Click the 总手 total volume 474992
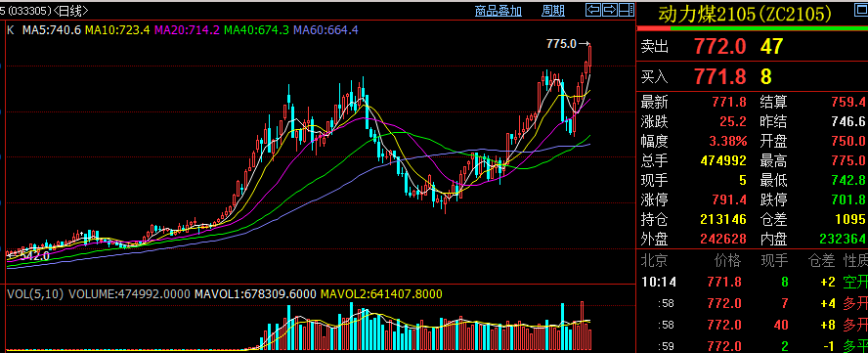The height and width of the screenshot is (353, 868). pos(723,160)
